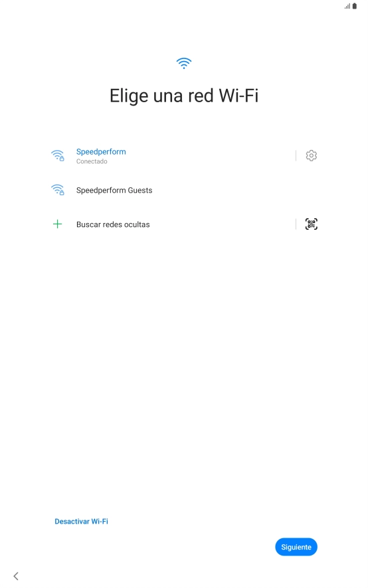
Task: Tap the word Guests in the second network
Action: pyautogui.click(x=140, y=190)
